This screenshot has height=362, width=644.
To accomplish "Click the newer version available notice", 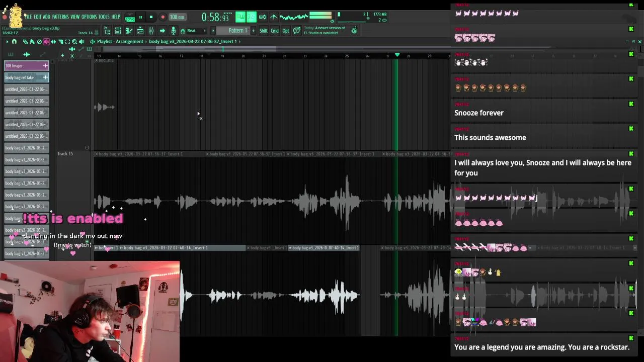I will click(x=325, y=30).
